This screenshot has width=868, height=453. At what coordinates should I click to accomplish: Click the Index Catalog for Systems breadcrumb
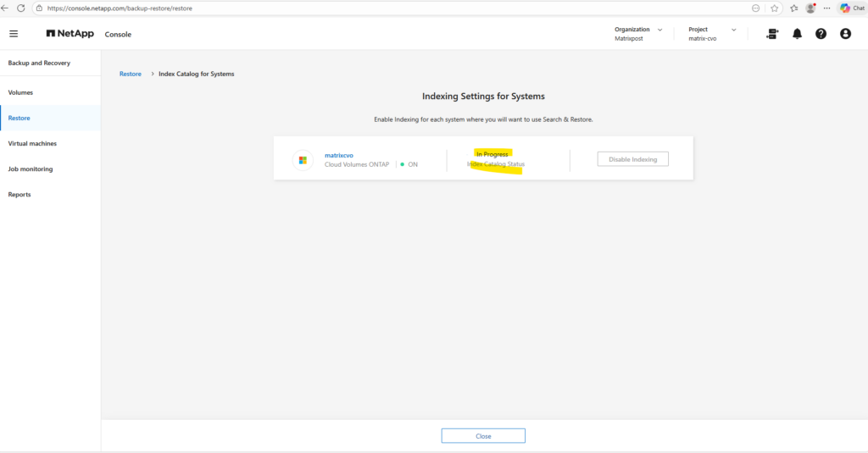(x=197, y=74)
